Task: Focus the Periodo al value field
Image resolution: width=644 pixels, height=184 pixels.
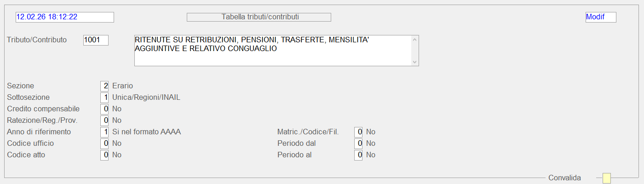Action: tap(358, 155)
